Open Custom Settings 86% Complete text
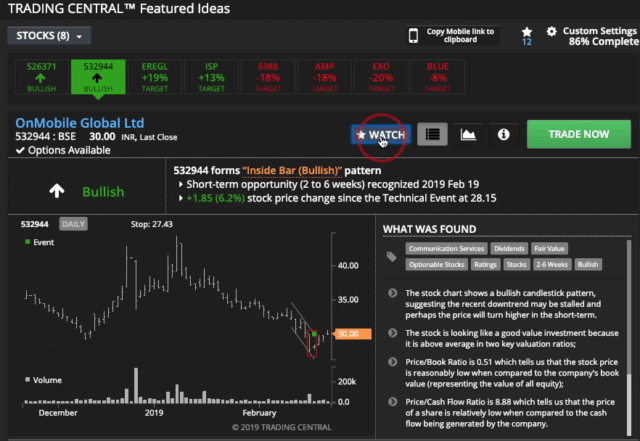The height and width of the screenshot is (441, 640). pos(603,36)
